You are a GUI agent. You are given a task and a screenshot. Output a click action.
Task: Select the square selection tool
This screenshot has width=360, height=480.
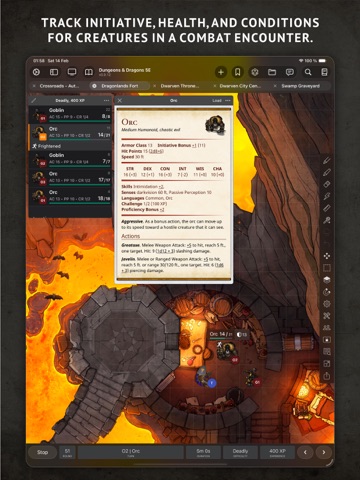327,268
